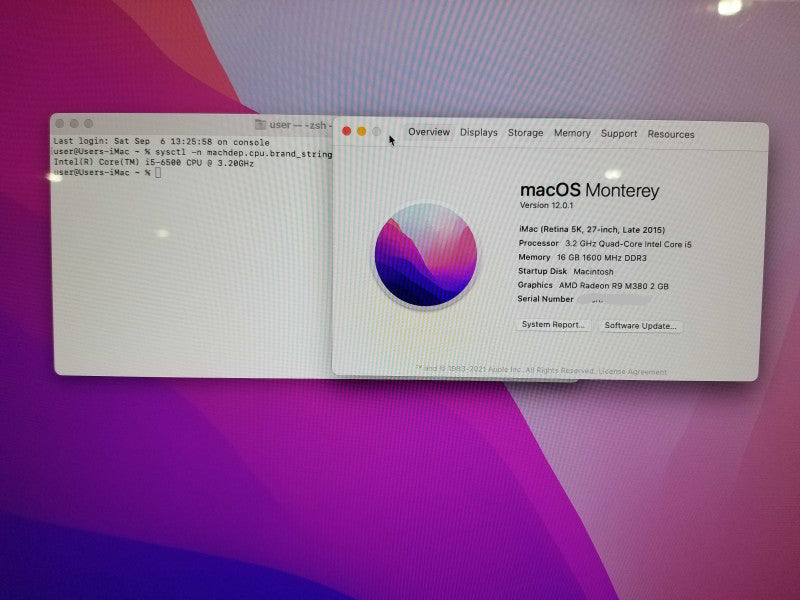Select the 'sysctl -n machdep.cpu.brand_string' command text
The image size is (800, 600).
243,153
